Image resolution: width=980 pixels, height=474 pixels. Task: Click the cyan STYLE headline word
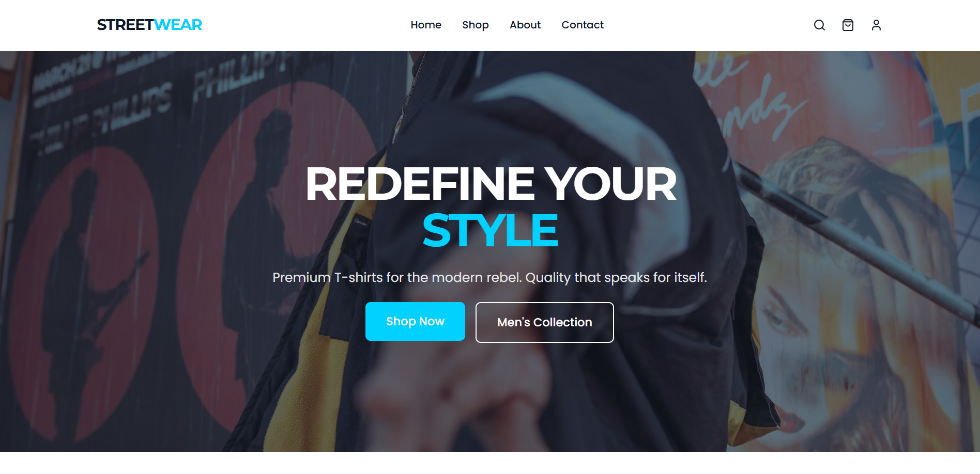pos(490,230)
